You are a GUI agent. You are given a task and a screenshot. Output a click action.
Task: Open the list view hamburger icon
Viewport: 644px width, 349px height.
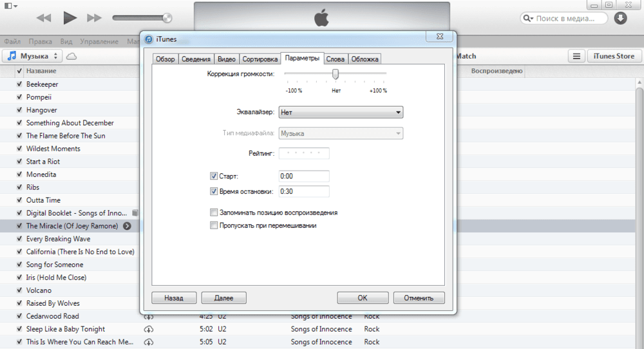click(x=576, y=56)
